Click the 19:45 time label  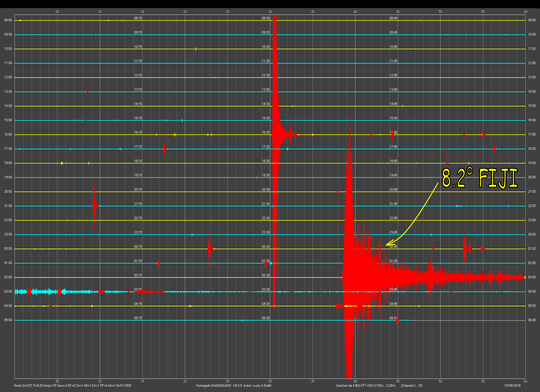click(394, 175)
